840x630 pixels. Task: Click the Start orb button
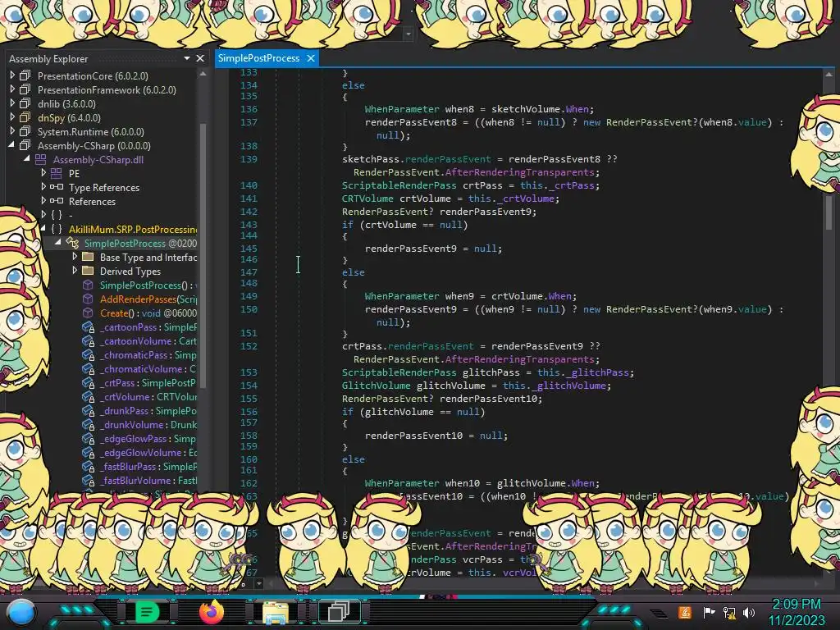(21, 613)
